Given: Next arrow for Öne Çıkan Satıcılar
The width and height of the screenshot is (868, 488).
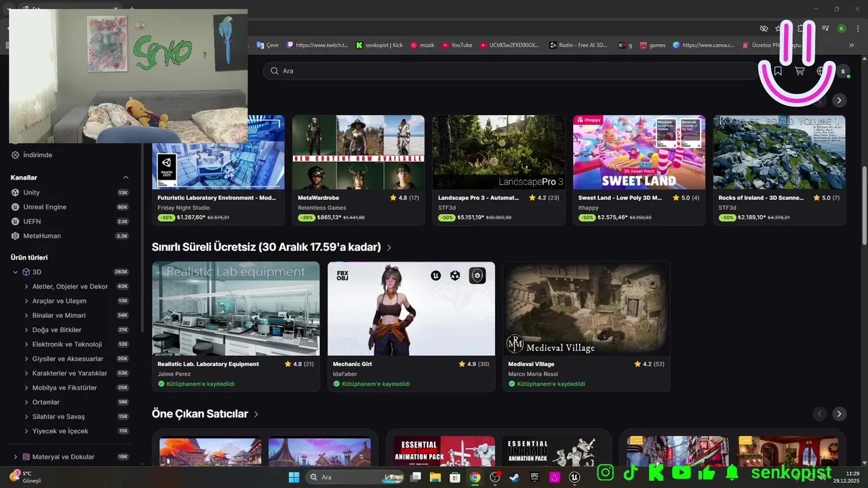Looking at the screenshot, I should point(840,413).
